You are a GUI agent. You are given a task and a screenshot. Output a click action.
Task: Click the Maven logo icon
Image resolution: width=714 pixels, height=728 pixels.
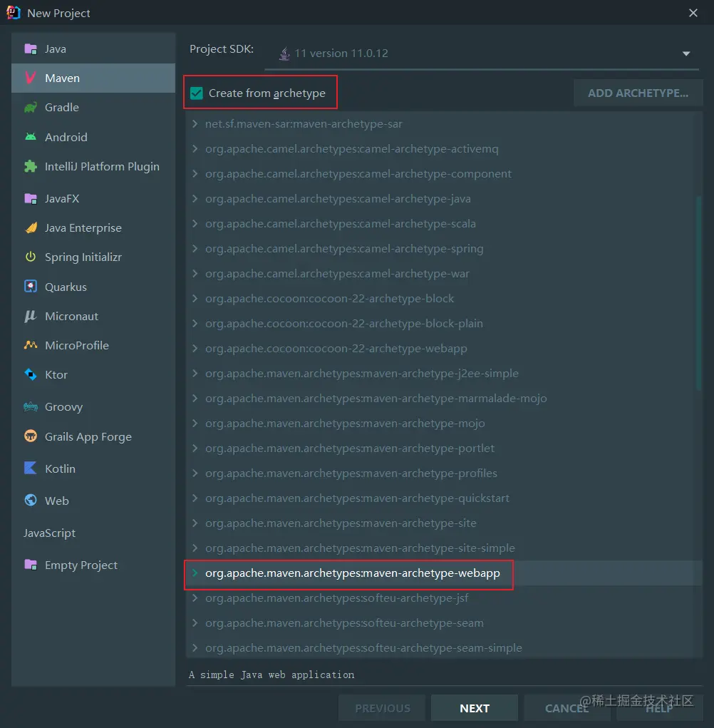tap(31, 78)
